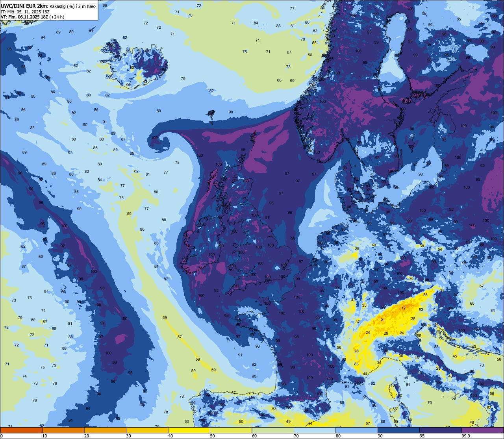Screen dimensions: 504x439
Task: Click the "39" humidity value on the map
Action: pyautogui.click(x=411, y=279)
